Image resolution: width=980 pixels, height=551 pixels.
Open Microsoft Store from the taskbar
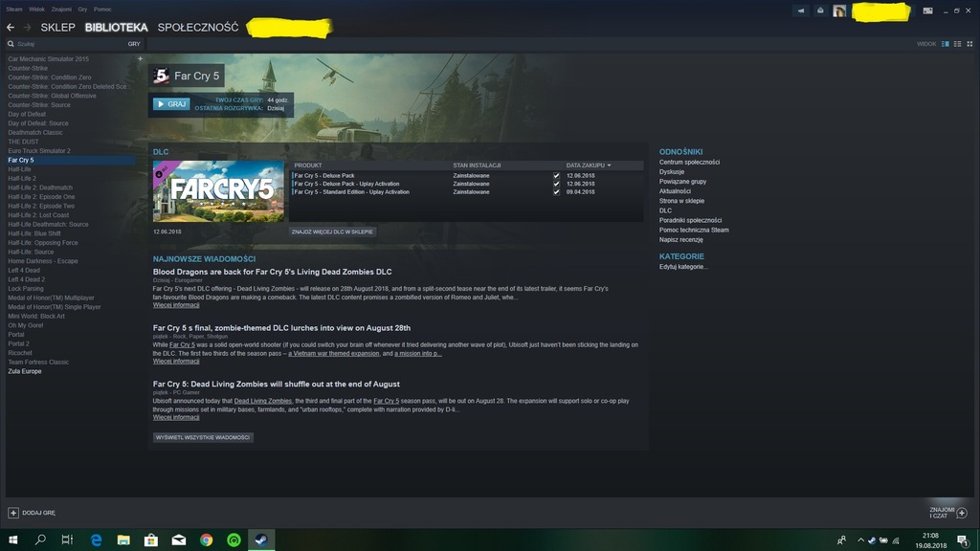(x=151, y=540)
